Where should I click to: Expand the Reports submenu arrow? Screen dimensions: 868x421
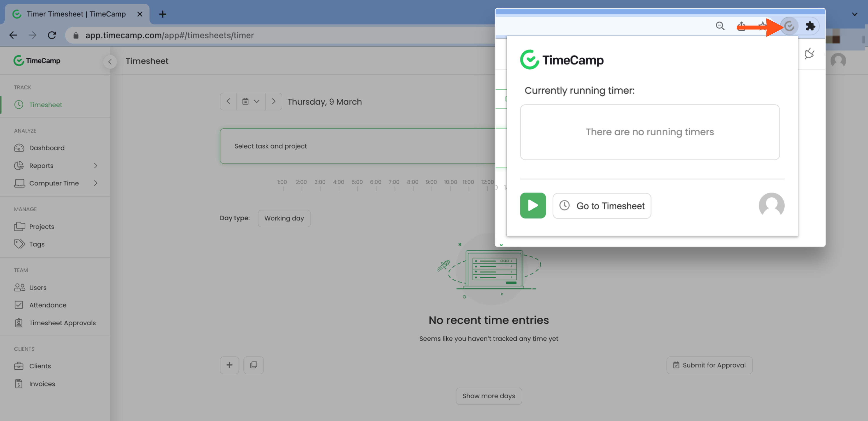[96, 166]
